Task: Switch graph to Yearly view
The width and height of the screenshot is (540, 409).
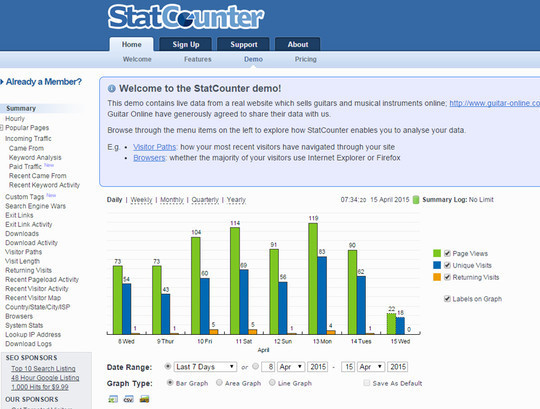Action: click(x=236, y=200)
